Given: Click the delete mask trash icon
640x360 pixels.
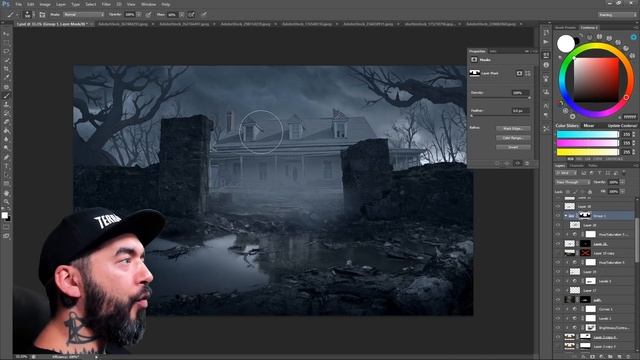Looking at the screenshot, I should click(x=527, y=163).
